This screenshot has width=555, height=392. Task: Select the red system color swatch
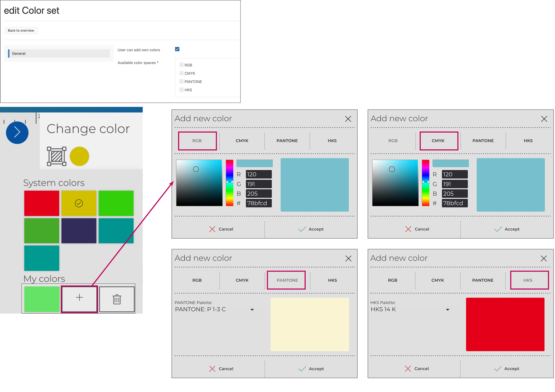[42, 203]
